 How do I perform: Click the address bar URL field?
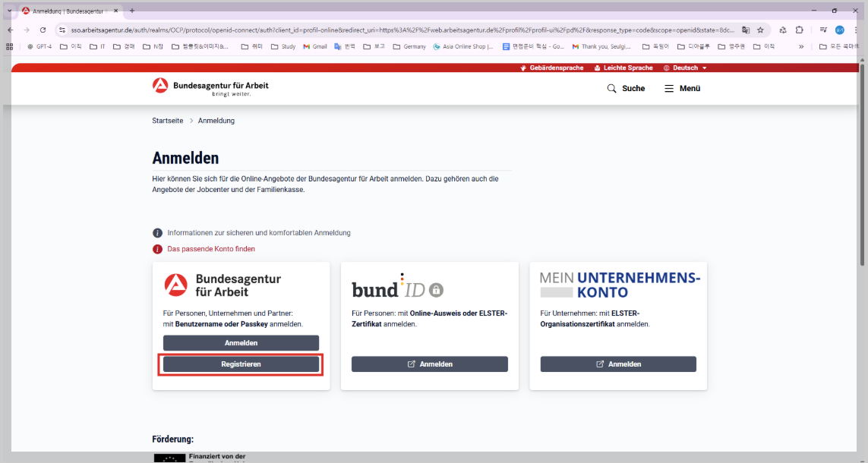(402, 30)
